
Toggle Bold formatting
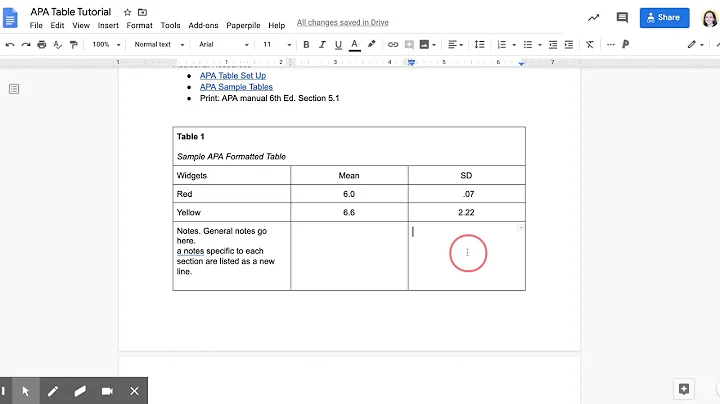click(306, 45)
